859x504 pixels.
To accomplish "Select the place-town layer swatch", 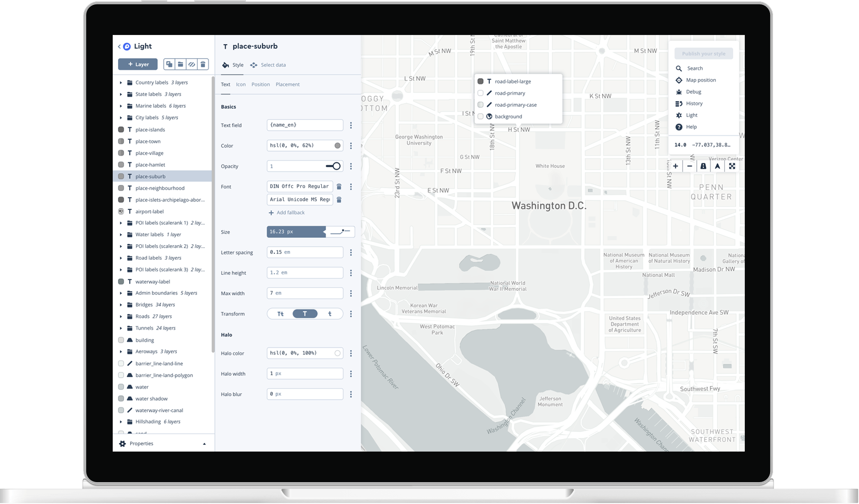I will point(121,141).
